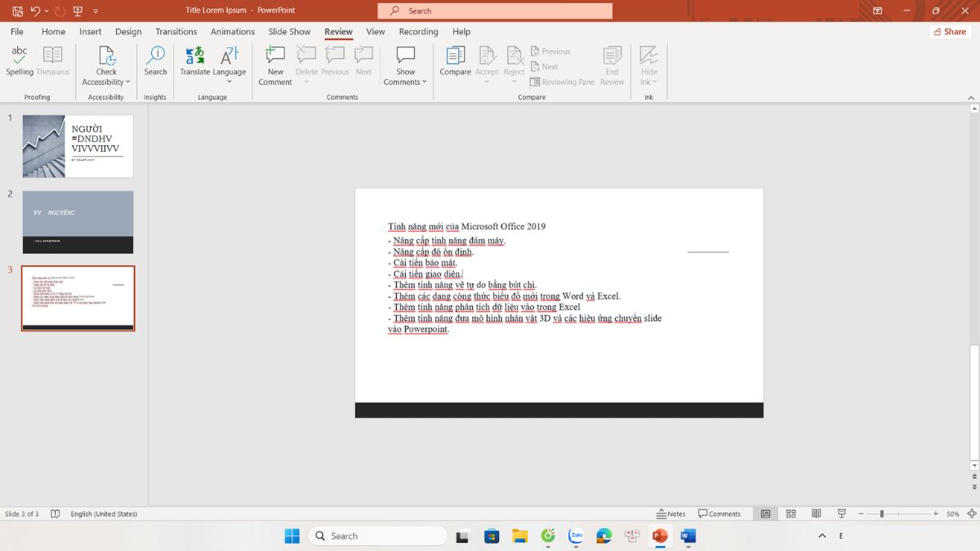Click the vertical scrollbar thumb in slide area
This screenshot has width=980, height=551.
coord(973,402)
